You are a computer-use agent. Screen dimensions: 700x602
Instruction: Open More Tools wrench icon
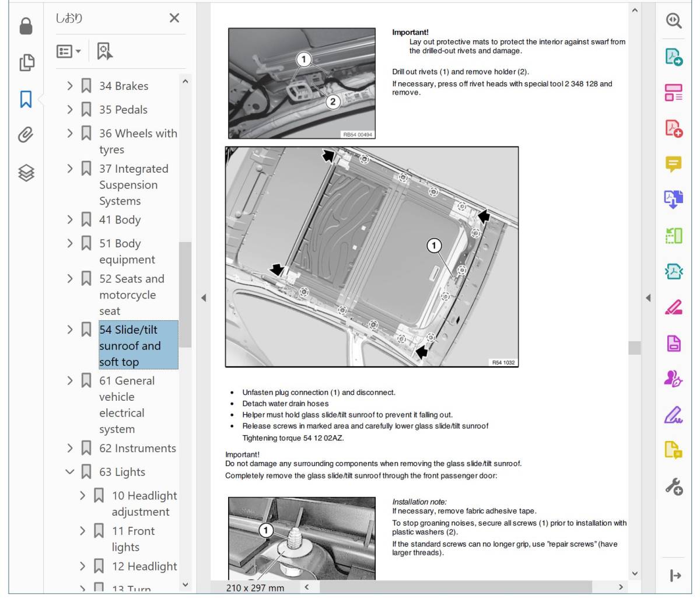[x=674, y=486]
